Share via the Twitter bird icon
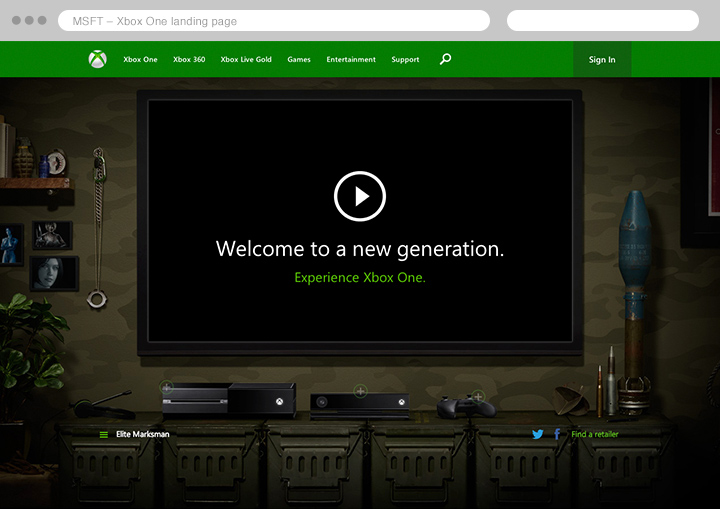 click(x=538, y=434)
